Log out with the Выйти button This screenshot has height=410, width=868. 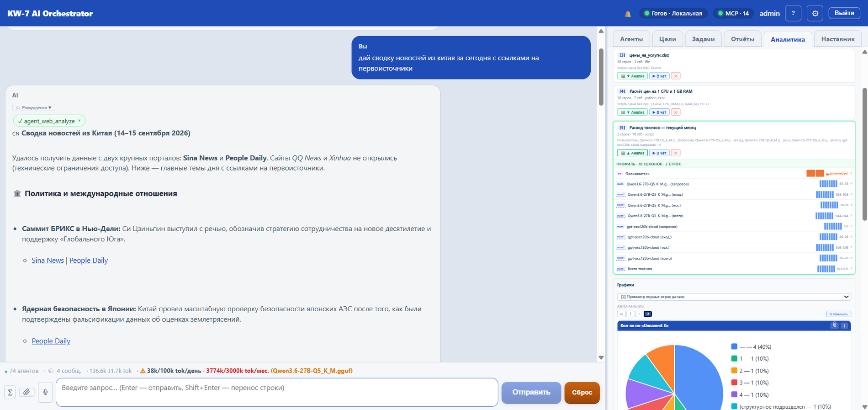844,13
